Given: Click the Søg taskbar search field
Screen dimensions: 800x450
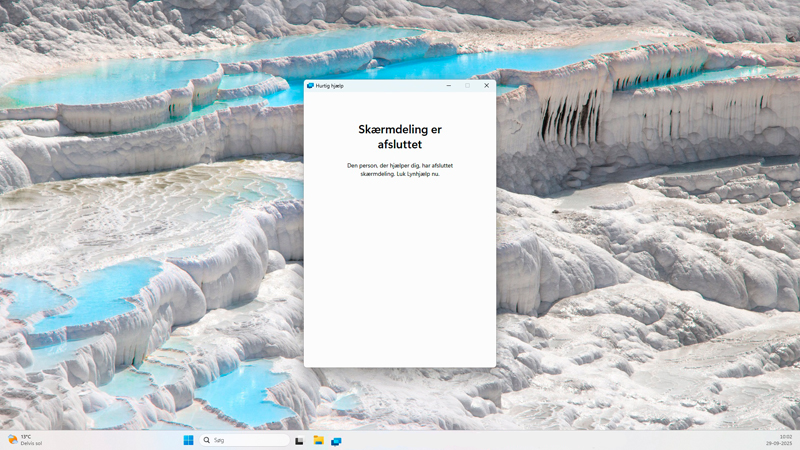Looking at the screenshot, I should click(244, 440).
